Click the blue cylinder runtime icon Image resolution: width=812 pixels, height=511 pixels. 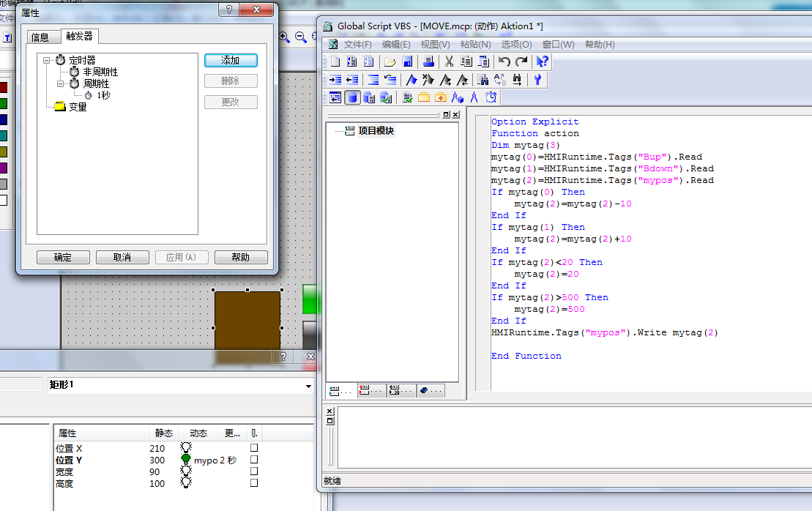pos(352,97)
